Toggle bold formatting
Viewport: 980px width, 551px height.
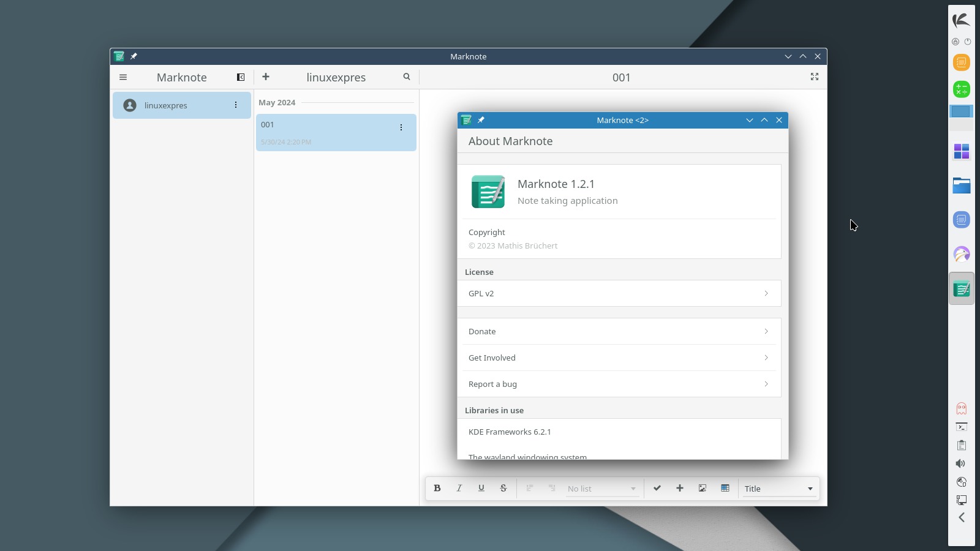[437, 488]
